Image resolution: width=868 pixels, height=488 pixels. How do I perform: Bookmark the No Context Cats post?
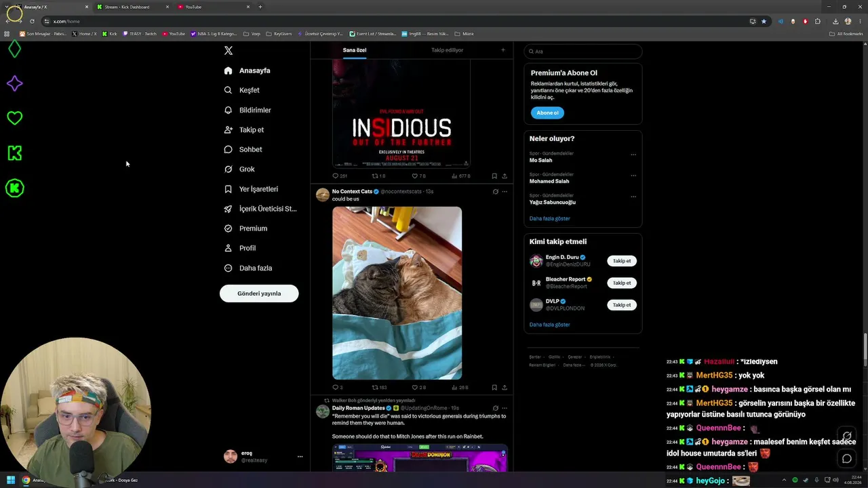point(494,388)
